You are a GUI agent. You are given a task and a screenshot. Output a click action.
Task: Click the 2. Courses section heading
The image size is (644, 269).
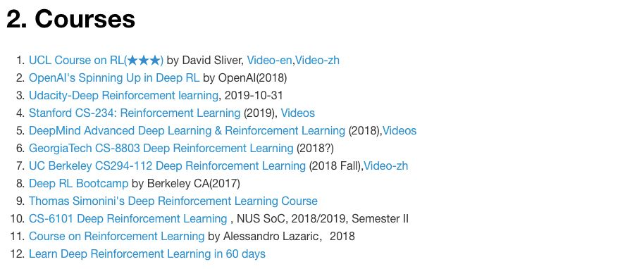[x=70, y=18]
